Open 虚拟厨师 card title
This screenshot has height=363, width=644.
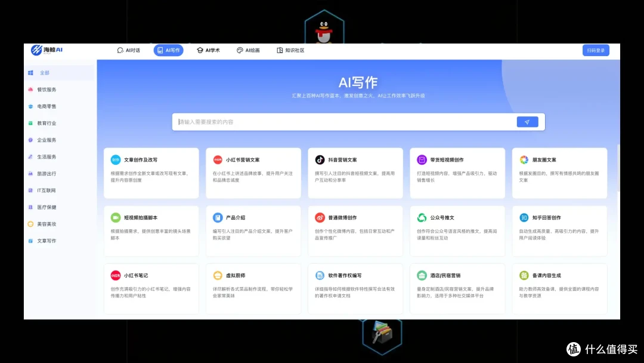pos(236,276)
